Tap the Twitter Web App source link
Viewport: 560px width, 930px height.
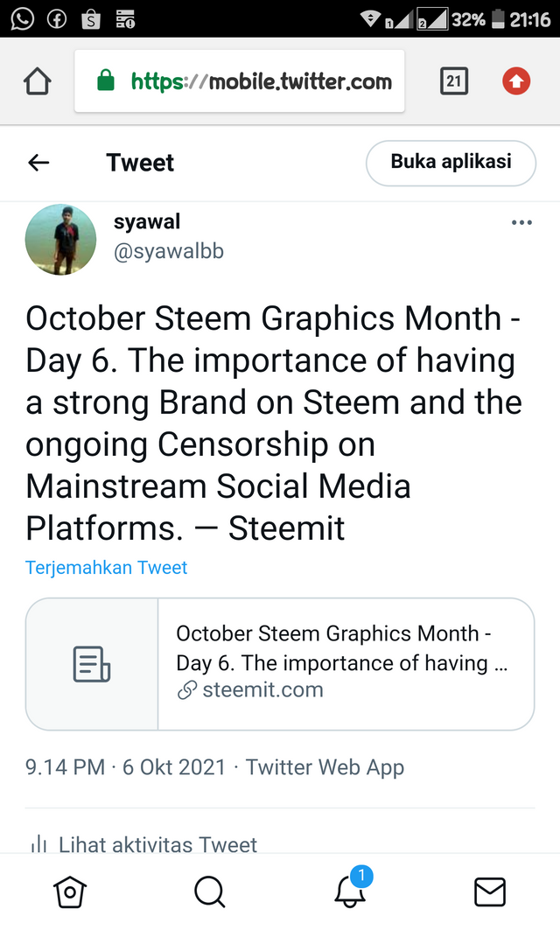(x=325, y=767)
